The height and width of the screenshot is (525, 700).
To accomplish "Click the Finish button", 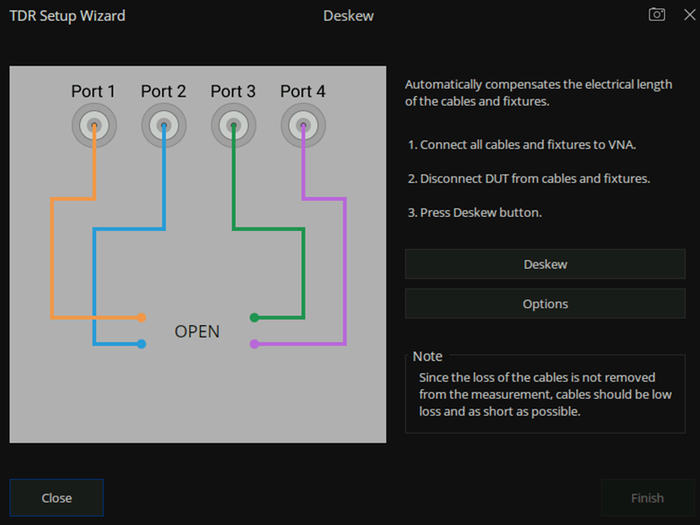I will (x=647, y=498).
